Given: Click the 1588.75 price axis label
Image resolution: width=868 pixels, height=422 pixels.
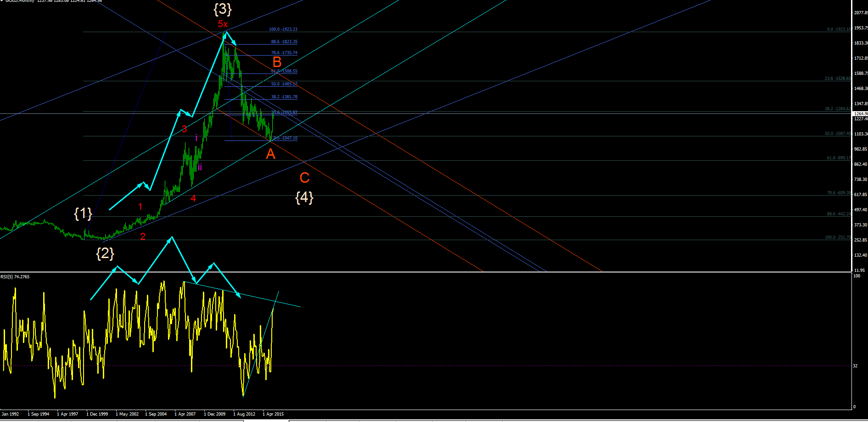Looking at the screenshot, I should pyautogui.click(x=861, y=73).
